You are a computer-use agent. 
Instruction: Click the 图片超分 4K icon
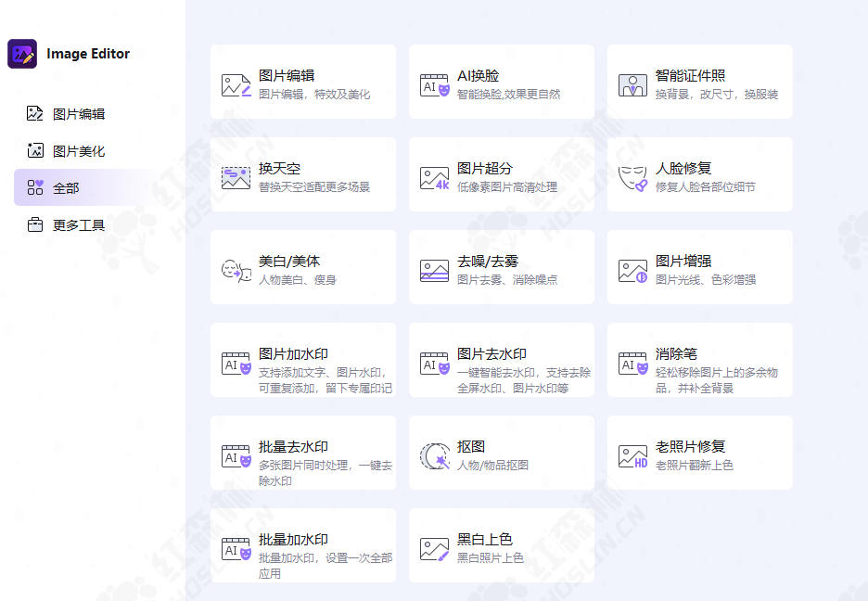[435, 178]
